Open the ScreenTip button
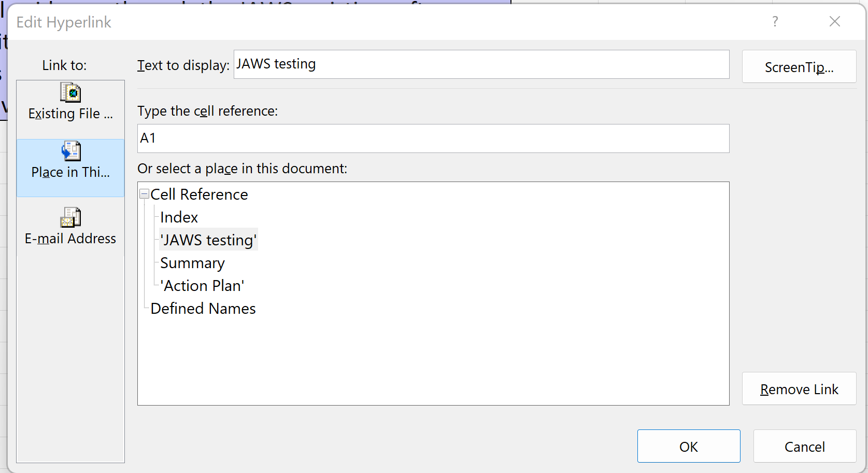 (x=799, y=66)
